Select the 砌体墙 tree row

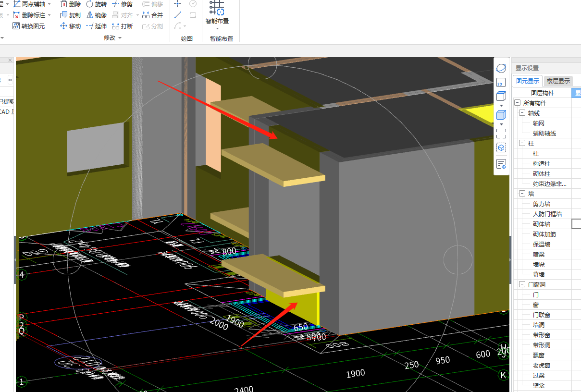(542, 224)
